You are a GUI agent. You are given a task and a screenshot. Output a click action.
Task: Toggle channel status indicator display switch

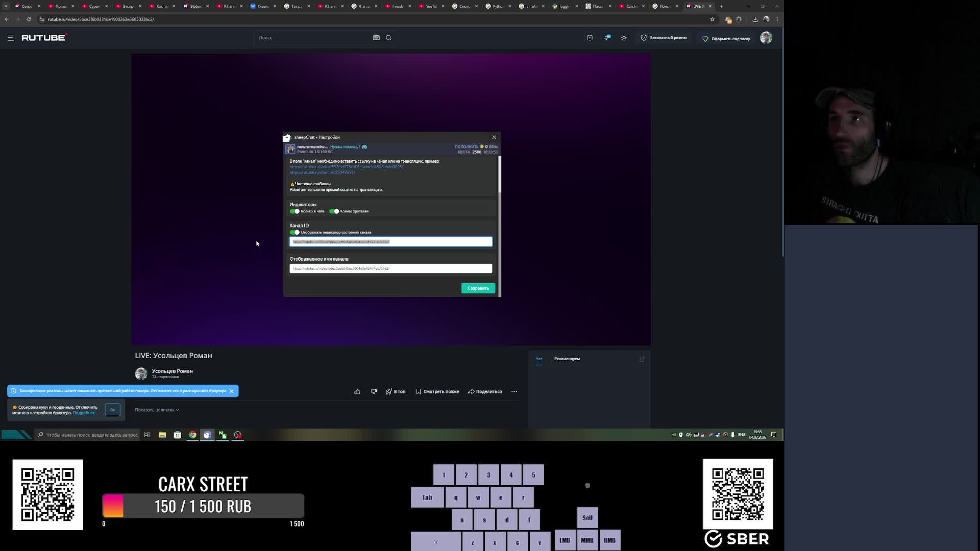(295, 233)
